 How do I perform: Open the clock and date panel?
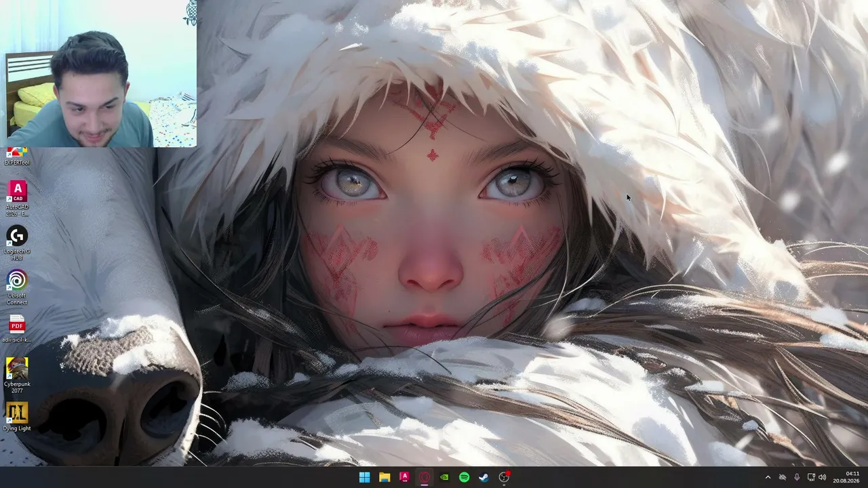pyautogui.click(x=846, y=477)
